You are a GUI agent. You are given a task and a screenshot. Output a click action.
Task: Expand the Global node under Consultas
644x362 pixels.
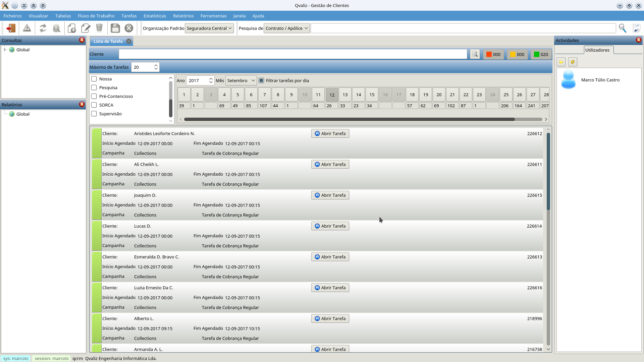[5, 50]
